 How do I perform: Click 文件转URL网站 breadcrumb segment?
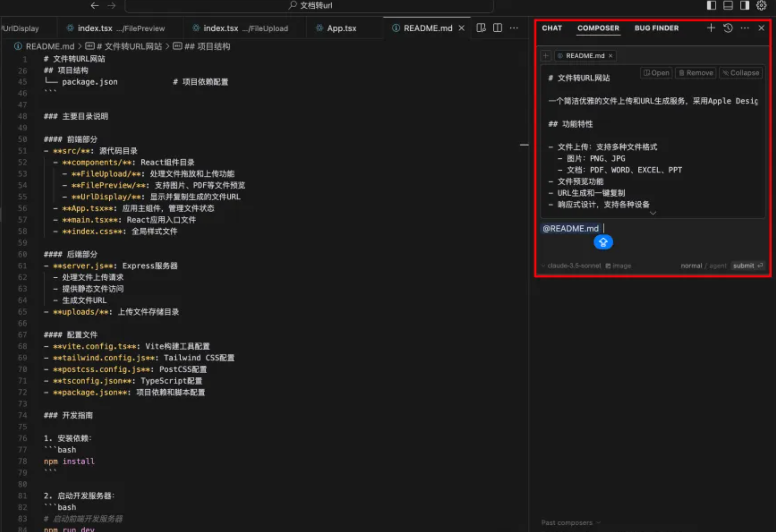(x=129, y=46)
